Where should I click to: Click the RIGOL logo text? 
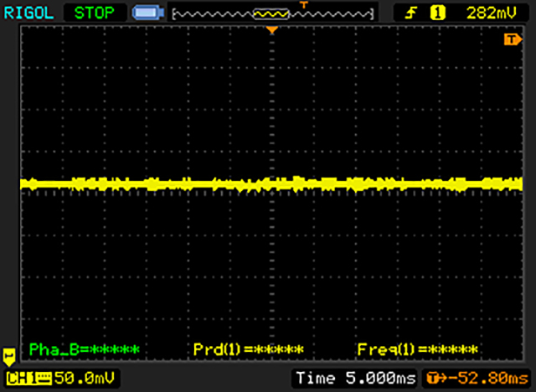click(28, 13)
